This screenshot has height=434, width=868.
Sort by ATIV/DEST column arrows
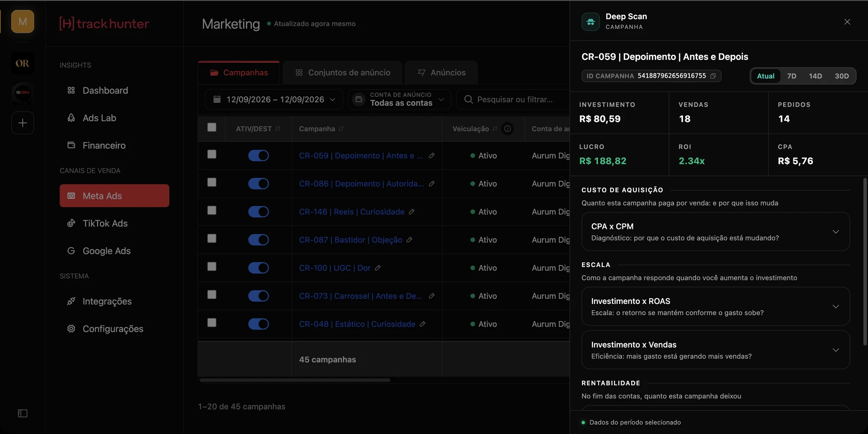[278, 129]
